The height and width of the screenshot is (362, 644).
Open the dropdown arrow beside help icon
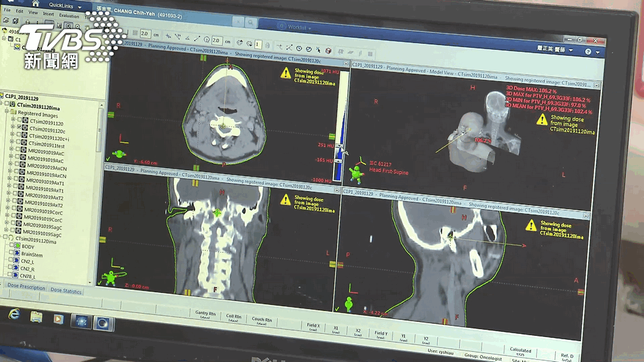click(598, 52)
